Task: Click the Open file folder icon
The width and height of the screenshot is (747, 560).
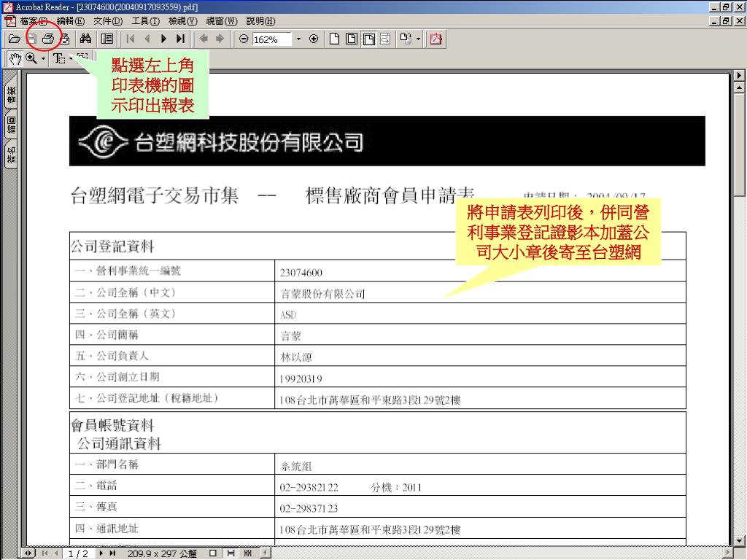Action: point(15,39)
